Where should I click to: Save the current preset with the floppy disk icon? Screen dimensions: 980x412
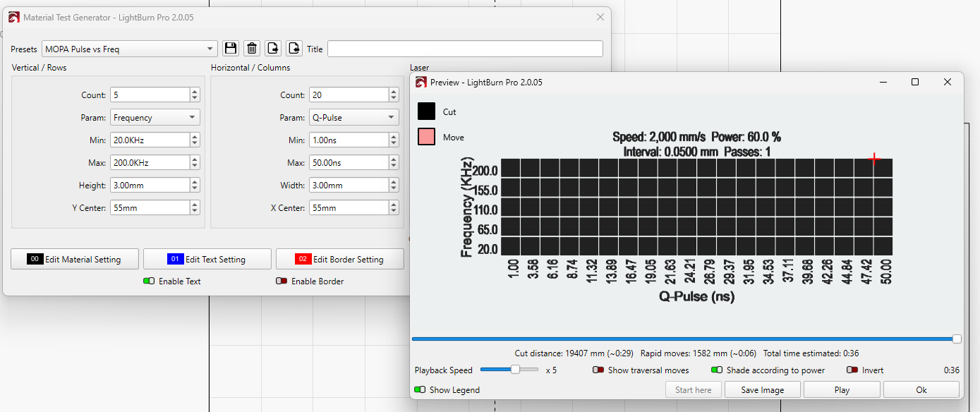pyautogui.click(x=230, y=49)
